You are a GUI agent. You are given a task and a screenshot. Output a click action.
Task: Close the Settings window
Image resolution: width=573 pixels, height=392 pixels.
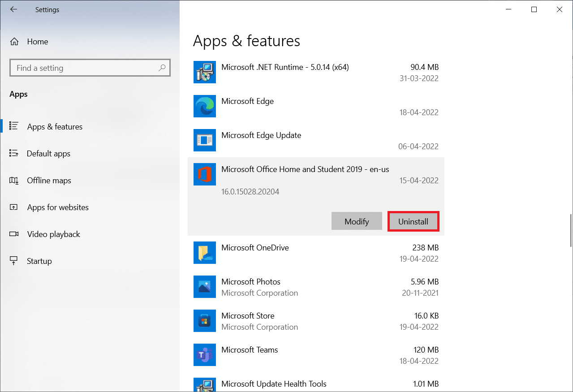560,9
